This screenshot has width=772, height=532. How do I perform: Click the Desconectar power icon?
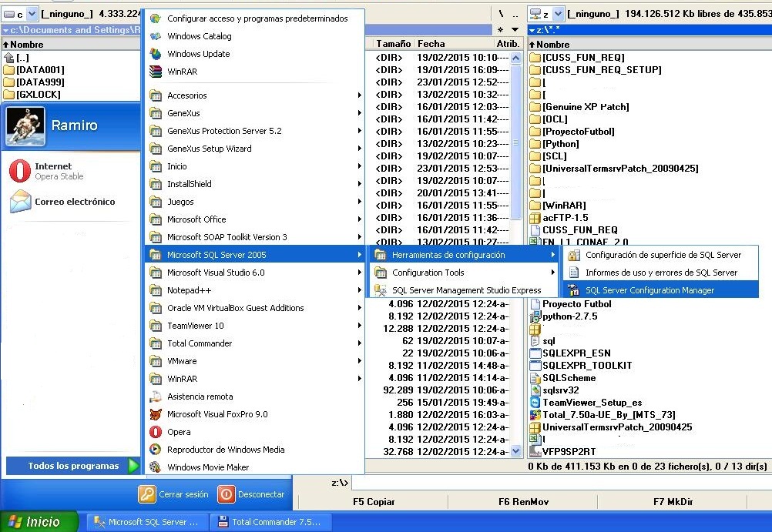point(226,494)
